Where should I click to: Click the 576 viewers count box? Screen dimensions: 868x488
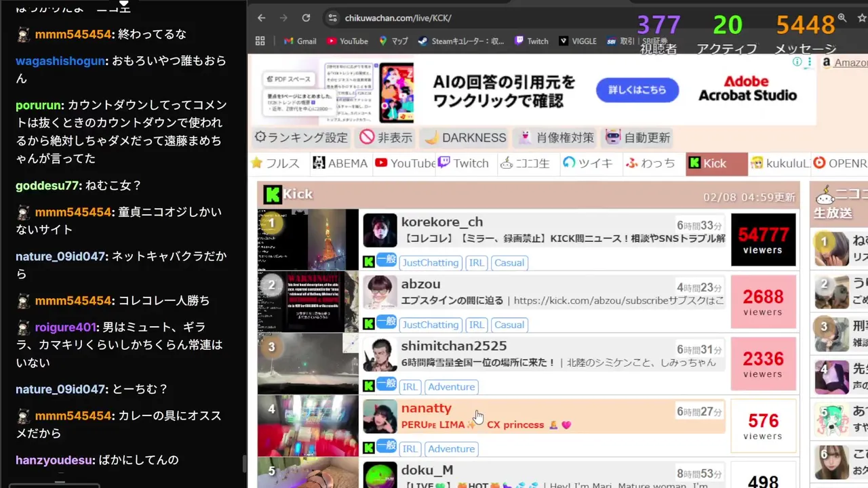click(x=763, y=426)
